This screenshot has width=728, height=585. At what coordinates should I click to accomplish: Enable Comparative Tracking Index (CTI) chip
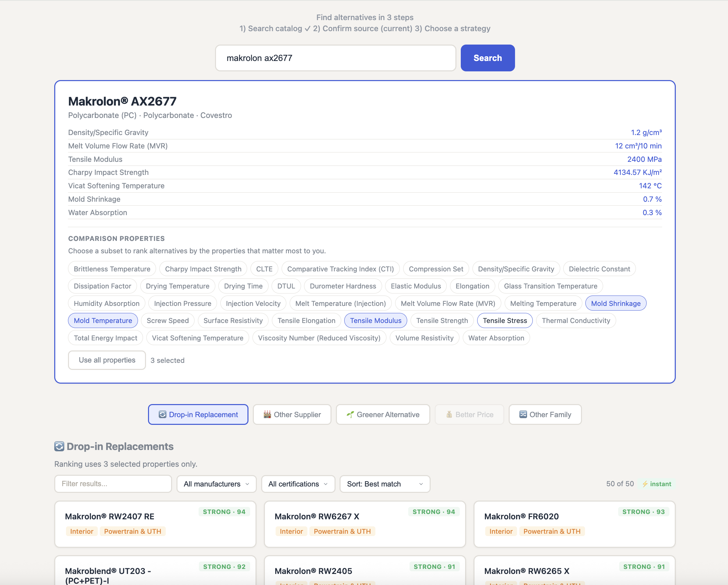click(x=340, y=269)
